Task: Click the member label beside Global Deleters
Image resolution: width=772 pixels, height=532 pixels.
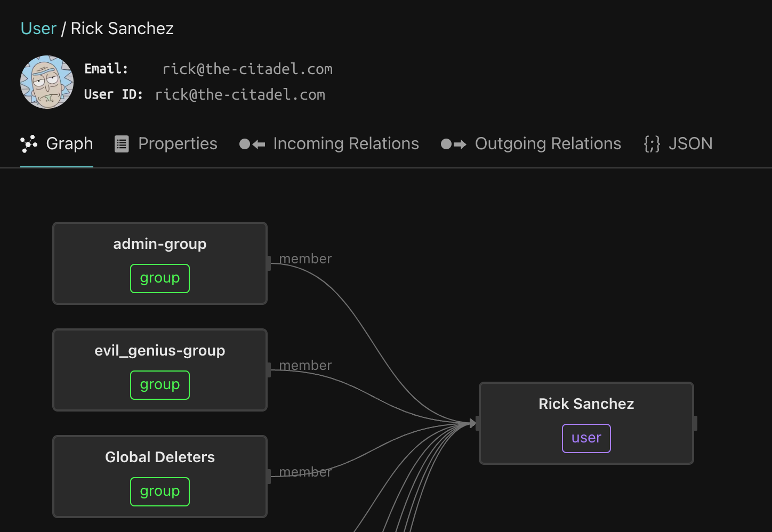Action: (305, 472)
